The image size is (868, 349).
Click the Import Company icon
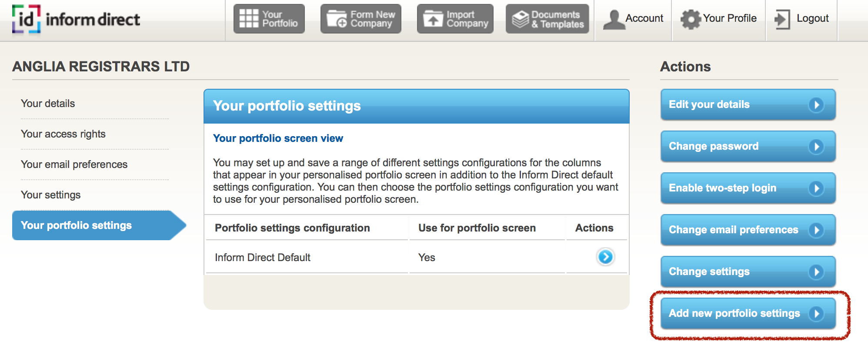(x=455, y=18)
